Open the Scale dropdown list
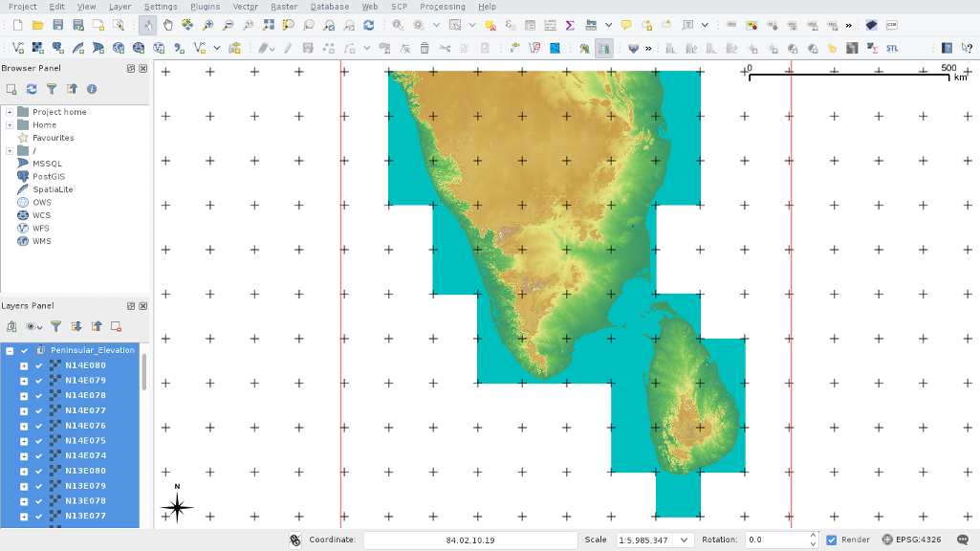This screenshot has width=980, height=551. 684,540
